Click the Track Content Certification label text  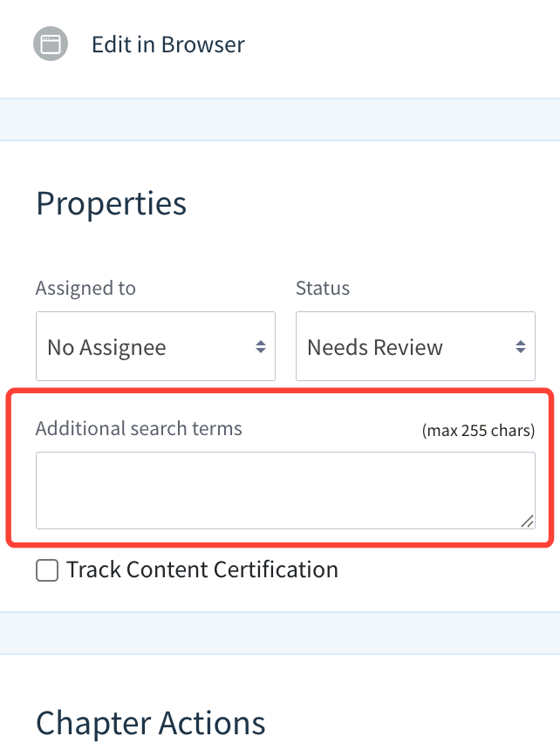tap(202, 570)
